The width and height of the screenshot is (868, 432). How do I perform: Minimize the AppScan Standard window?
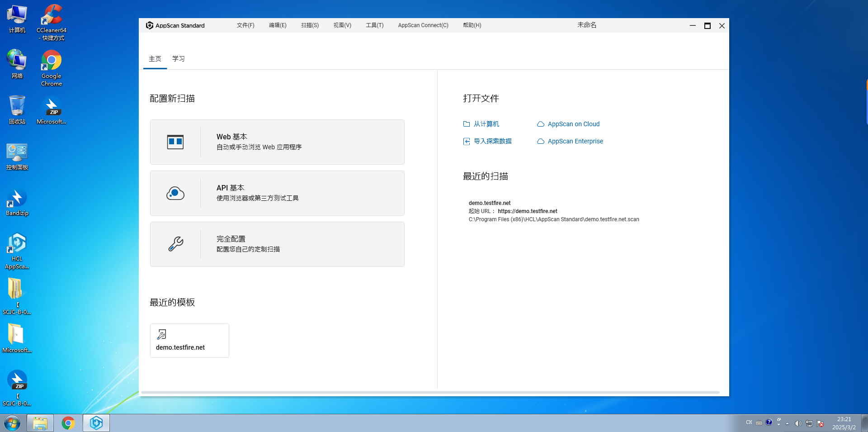pos(693,26)
